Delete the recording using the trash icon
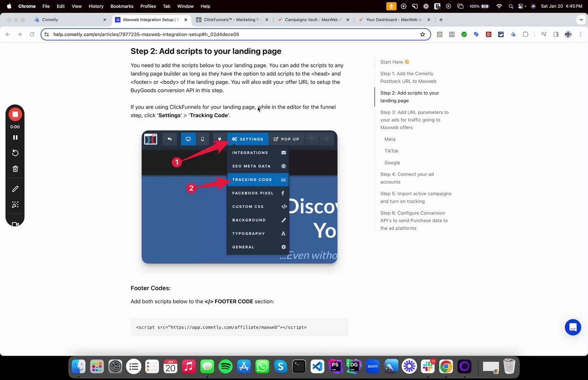Image resolution: width=588 pixels, height=380 pixels. tap(15, 169)
